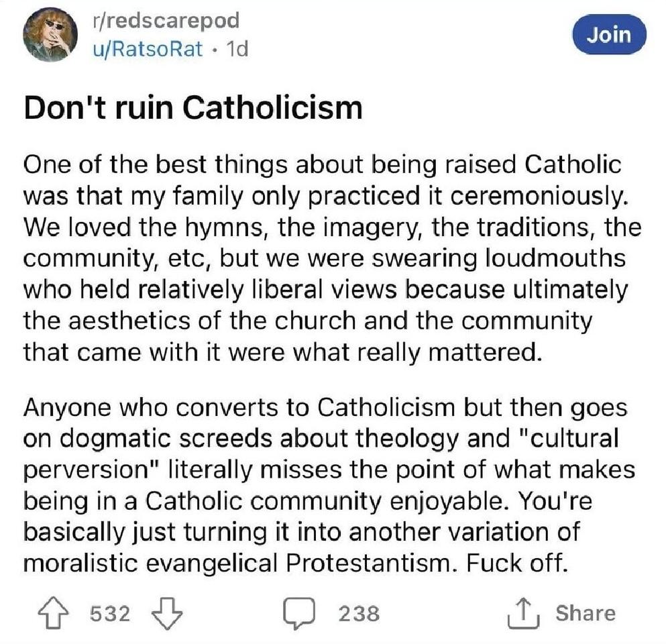Go to the r/redscarepod subreddit
666x644 pixels.
(x=167, y=20)
